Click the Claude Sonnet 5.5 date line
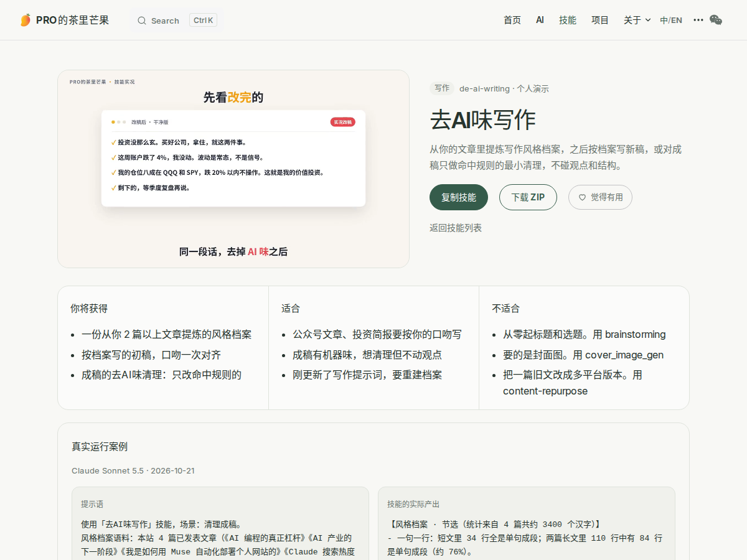This screenshot has height=560, width=747. pyautogui.click(x=133, y=470)
